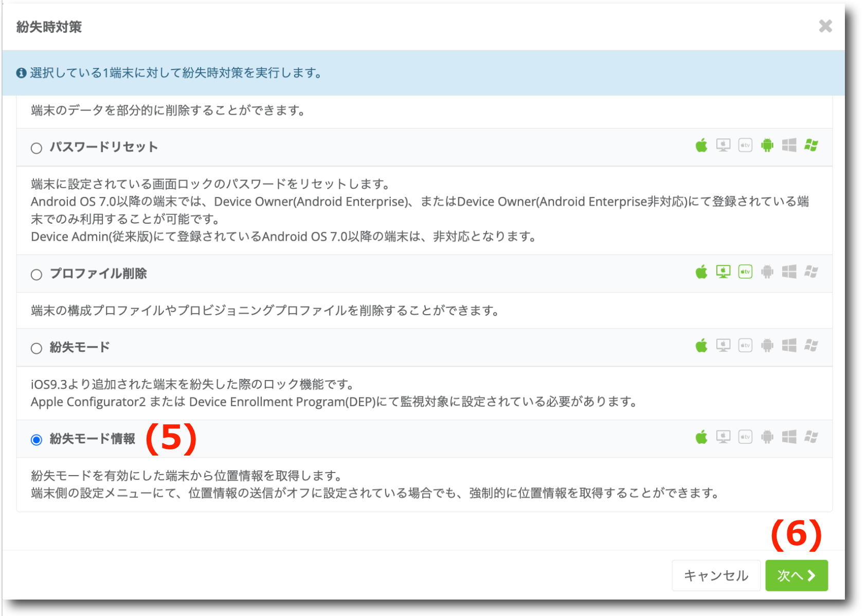Click the 紛失モード情報 label text

[93, 439]
